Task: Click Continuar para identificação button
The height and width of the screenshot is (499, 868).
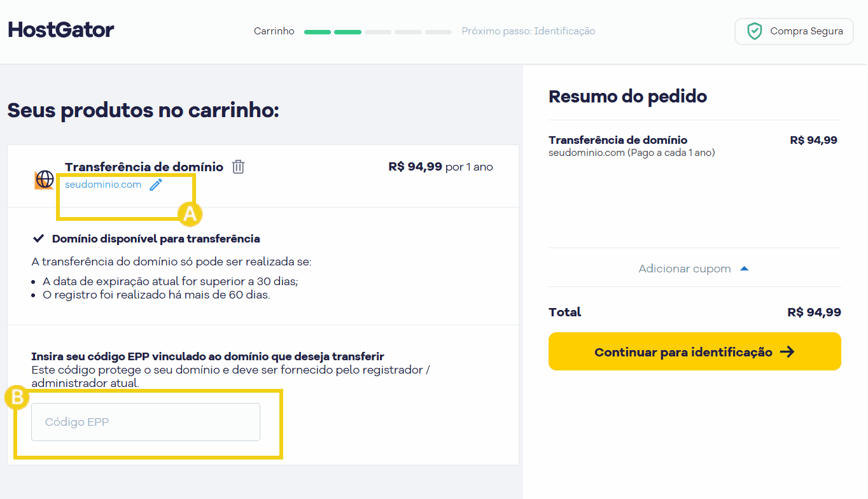Action: pyautogui.click(x=695, y=351)
